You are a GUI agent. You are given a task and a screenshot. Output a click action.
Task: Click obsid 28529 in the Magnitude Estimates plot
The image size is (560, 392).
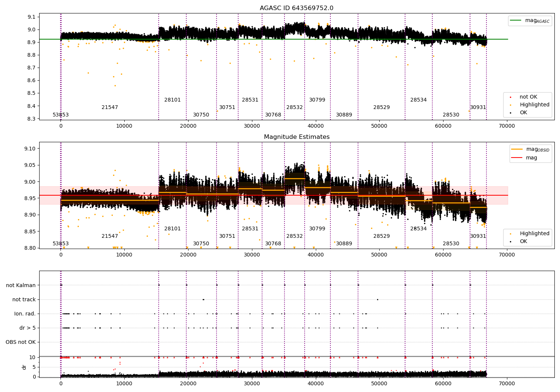(382, 236)
